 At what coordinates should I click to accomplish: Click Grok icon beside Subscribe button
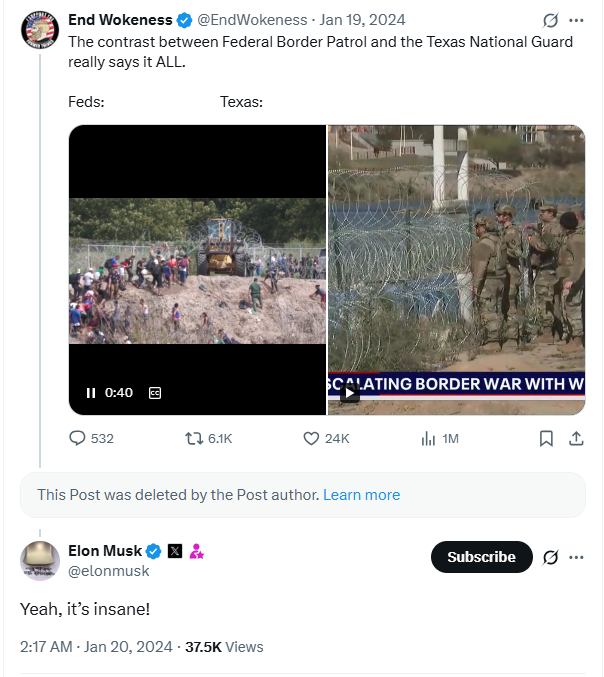point(549,557)
